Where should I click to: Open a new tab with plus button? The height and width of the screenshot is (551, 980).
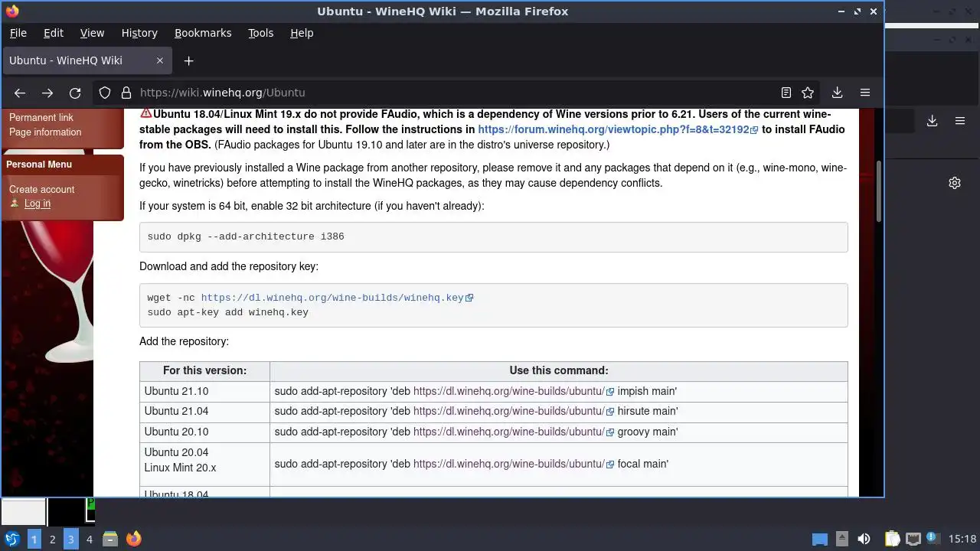pos(188,60)
